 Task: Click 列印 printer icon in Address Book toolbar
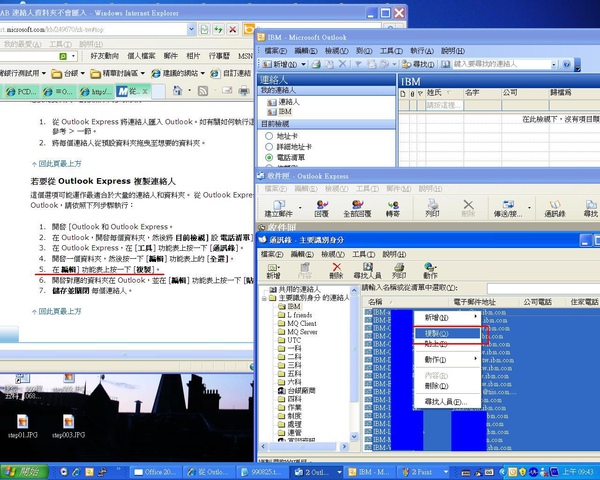coord(399,270)
